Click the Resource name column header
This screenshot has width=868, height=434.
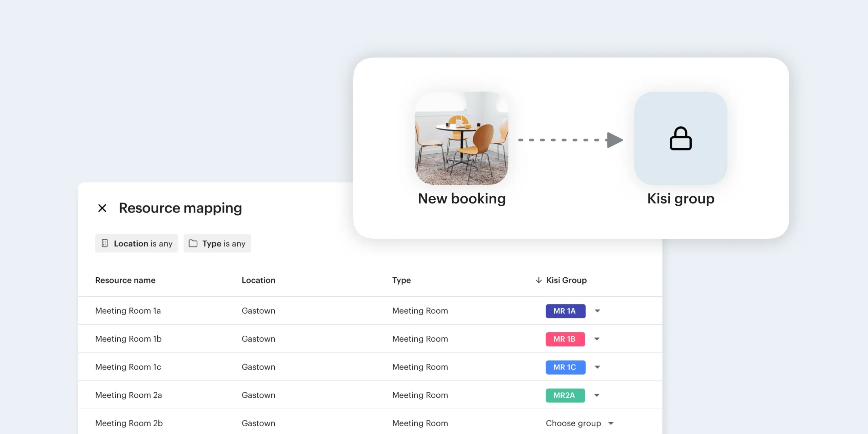coord(125,280)
